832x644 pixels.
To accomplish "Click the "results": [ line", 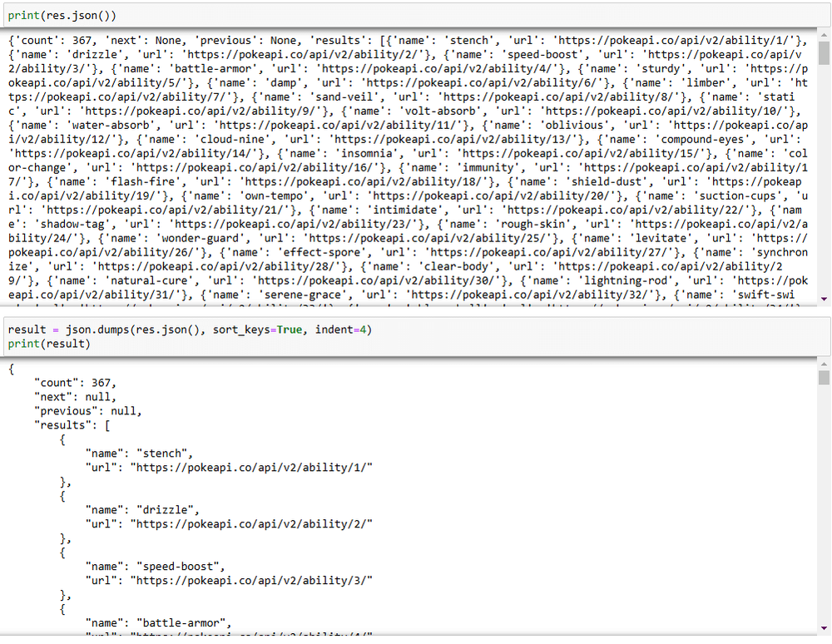I will pos(72,425).
